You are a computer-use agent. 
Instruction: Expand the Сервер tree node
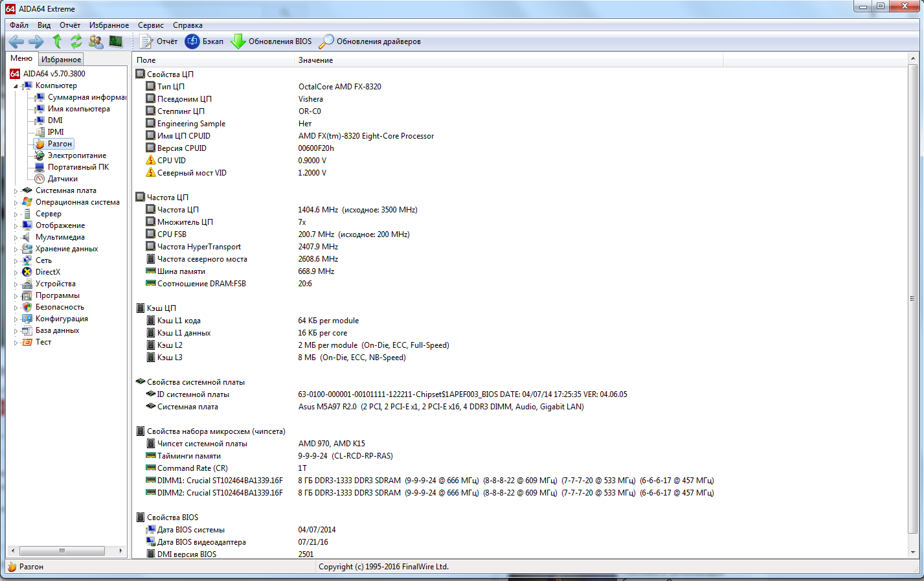click(x=16, y=214)
